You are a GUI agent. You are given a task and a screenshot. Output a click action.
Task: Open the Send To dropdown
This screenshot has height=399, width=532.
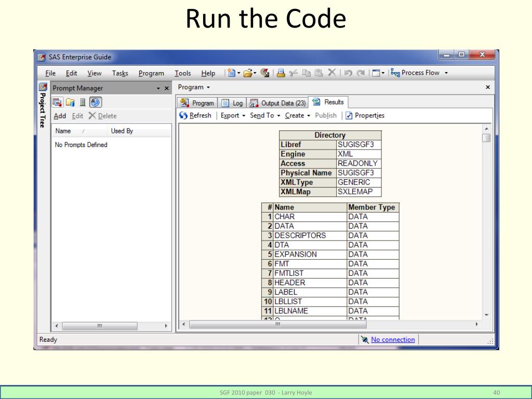(x=265, y=115)
